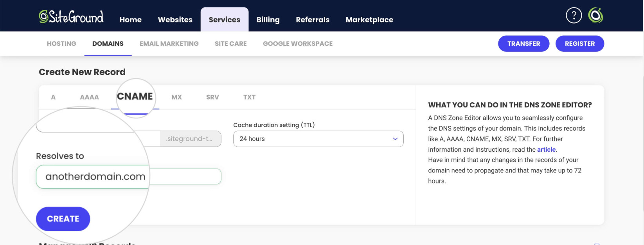Go to the Home menu

click(x=130, y=20)
